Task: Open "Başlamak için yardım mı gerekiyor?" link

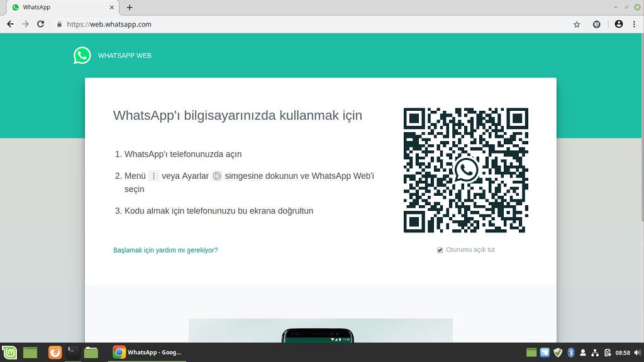Action: tap(165, 250)
